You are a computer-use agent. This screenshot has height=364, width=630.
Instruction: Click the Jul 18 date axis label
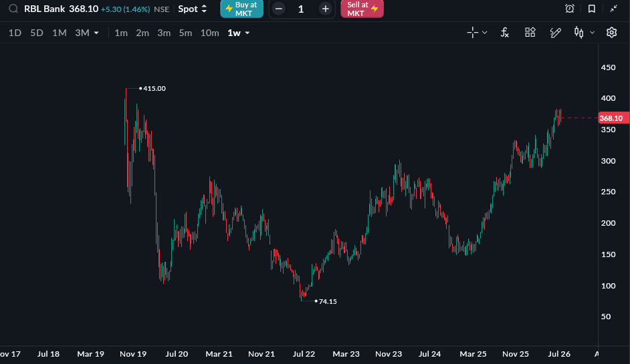point(48,354)
